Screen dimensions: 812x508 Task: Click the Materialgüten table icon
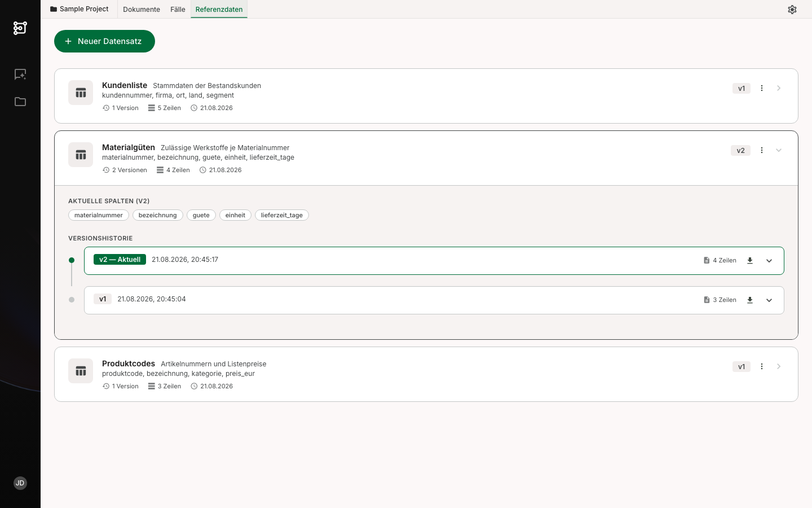point(81,155)
